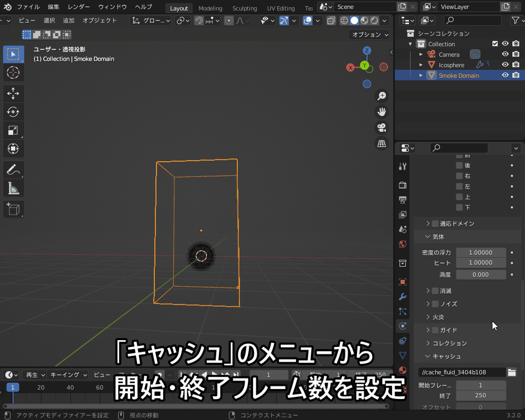Open the cache folder browser icon
The height and width of the screenshot is (420, 525).
[512, 372]
